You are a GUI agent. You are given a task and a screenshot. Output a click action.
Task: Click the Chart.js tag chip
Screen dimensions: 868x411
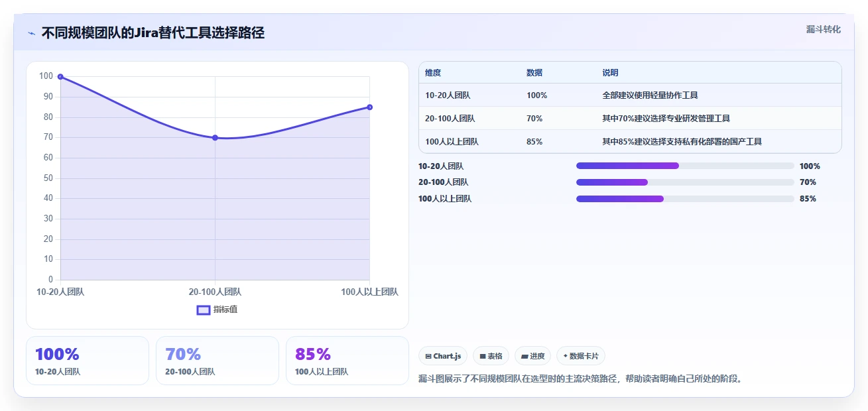pos(443,356)
